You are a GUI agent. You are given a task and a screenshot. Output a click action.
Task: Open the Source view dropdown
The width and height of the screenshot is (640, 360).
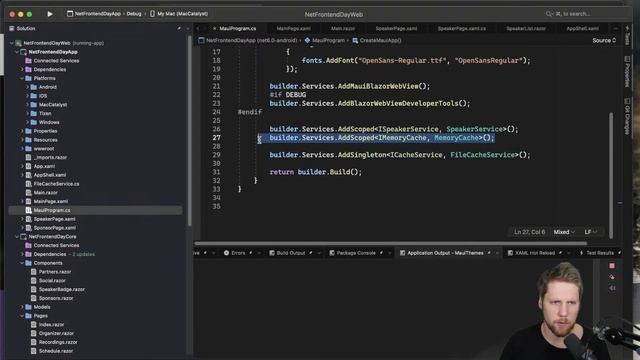604,40
